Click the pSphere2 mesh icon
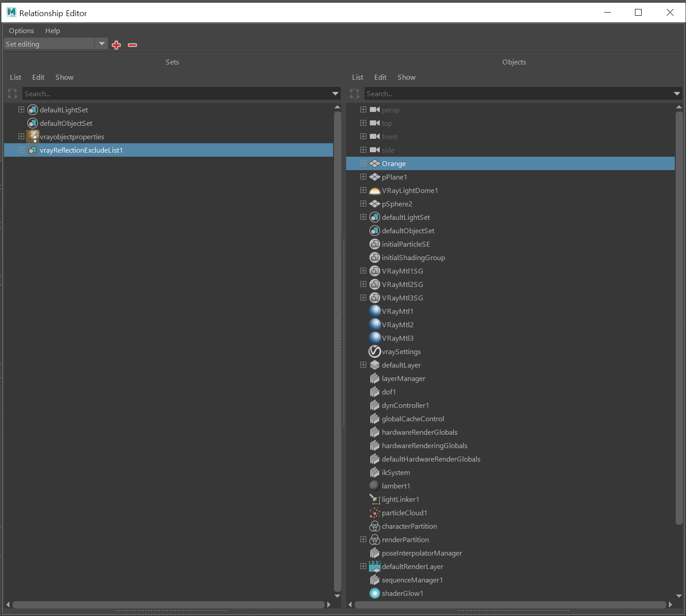This screenshot has width=686, height=616. (375, 204)
